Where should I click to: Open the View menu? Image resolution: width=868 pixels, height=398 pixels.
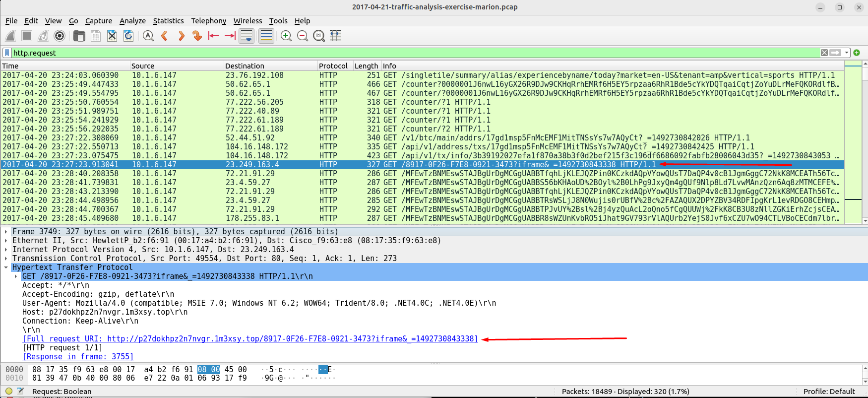coord(53,21)
